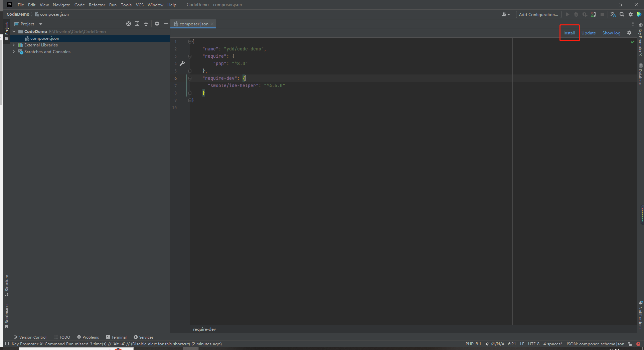Open Search Everywhere magnifier icon

click(x=622, y=14)
